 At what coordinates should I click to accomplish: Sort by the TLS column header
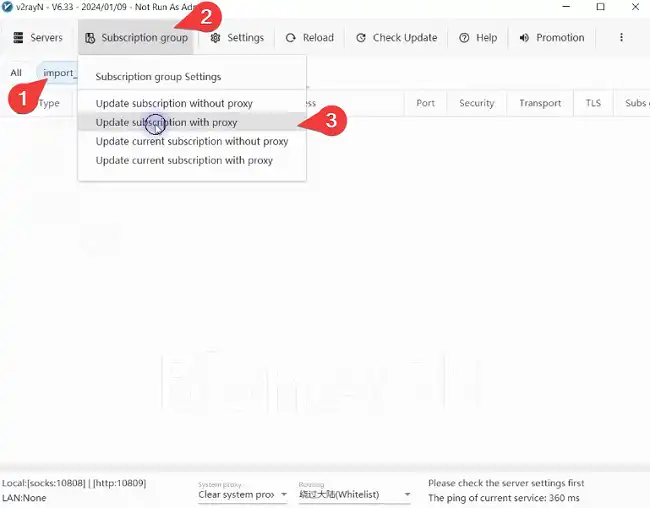tap(593, 103)
